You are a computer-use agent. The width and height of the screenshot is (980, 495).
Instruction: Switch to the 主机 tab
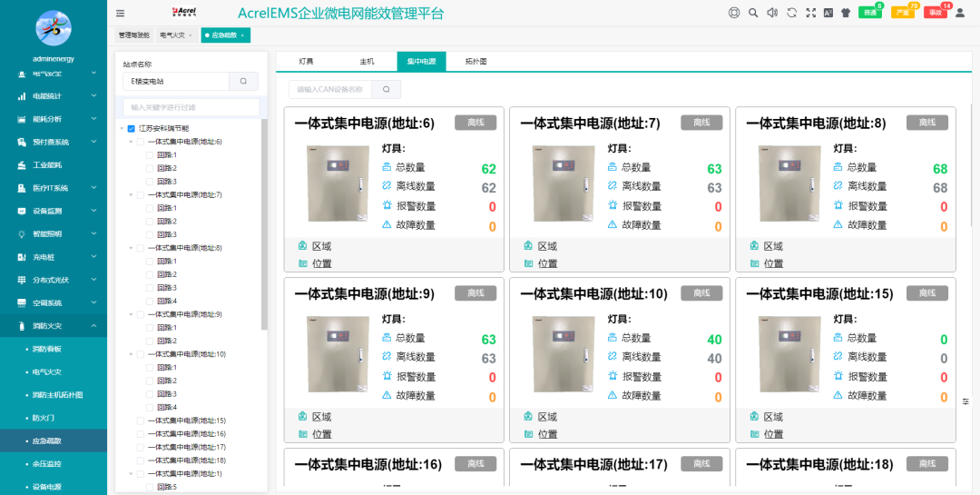tap(367, 62)
